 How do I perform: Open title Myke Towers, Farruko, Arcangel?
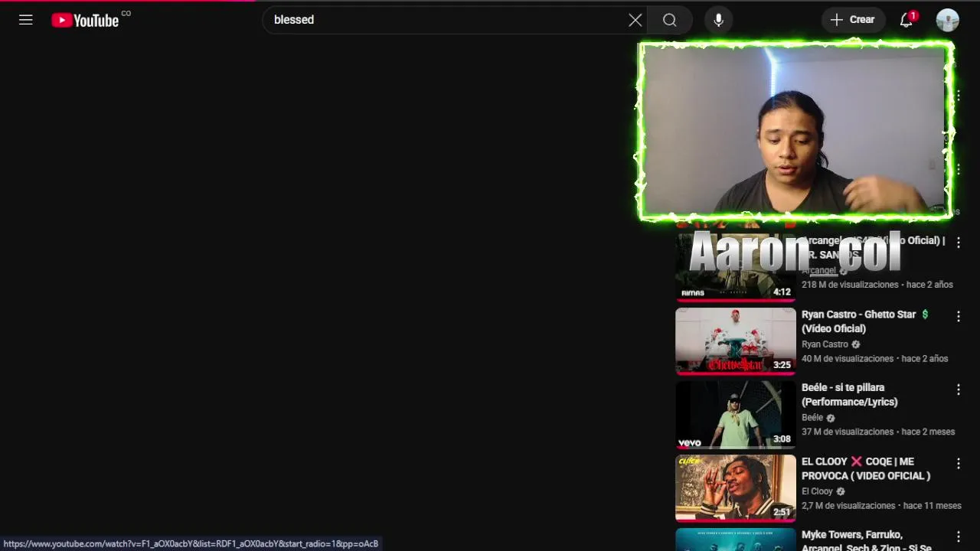[x=865, y=541]
